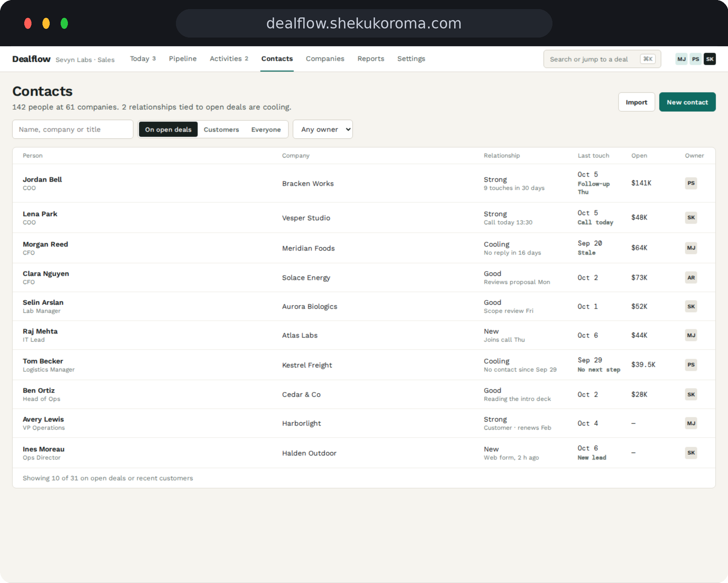The height and width of the screenshot is (583, 728).
Task: Open contact Lena Park
Action: pos(40,214)
